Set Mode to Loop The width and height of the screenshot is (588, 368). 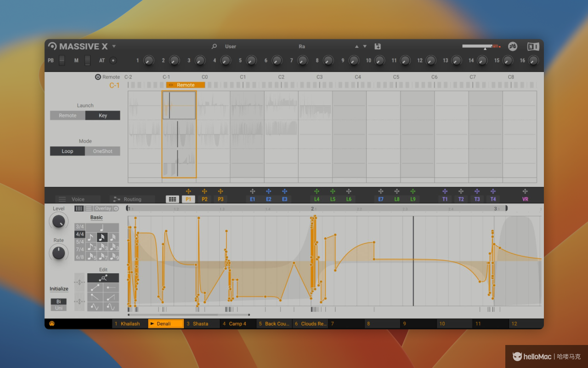coord(68,151)
